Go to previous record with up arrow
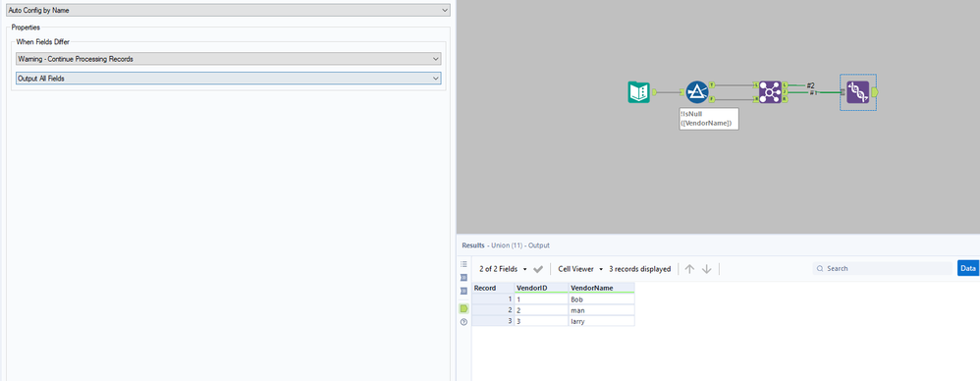Image resolution: width=980 pixels, height=381 pixels. click(689, 269)
